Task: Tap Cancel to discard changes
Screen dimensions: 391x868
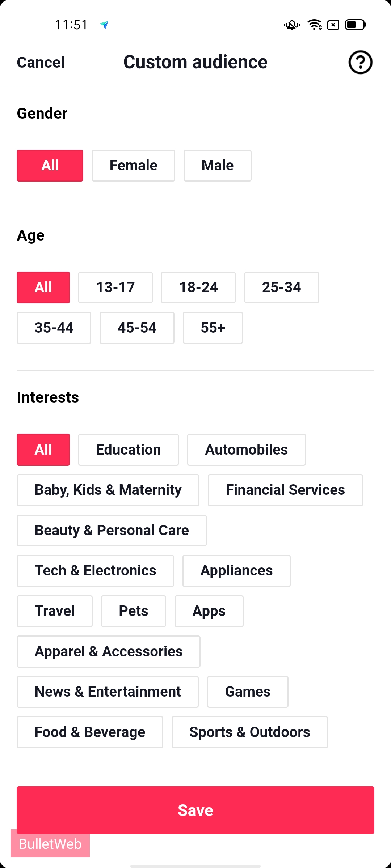Action: (x=41, y=63)
